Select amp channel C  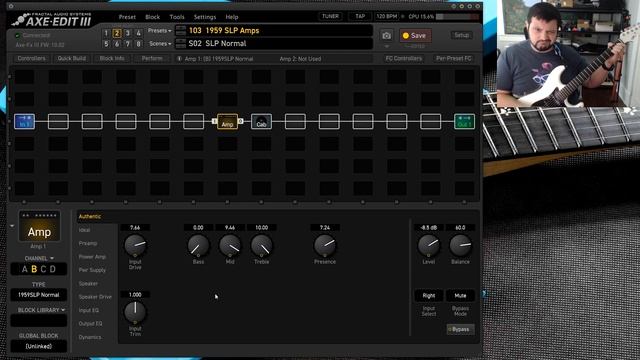tap(43, 269)
